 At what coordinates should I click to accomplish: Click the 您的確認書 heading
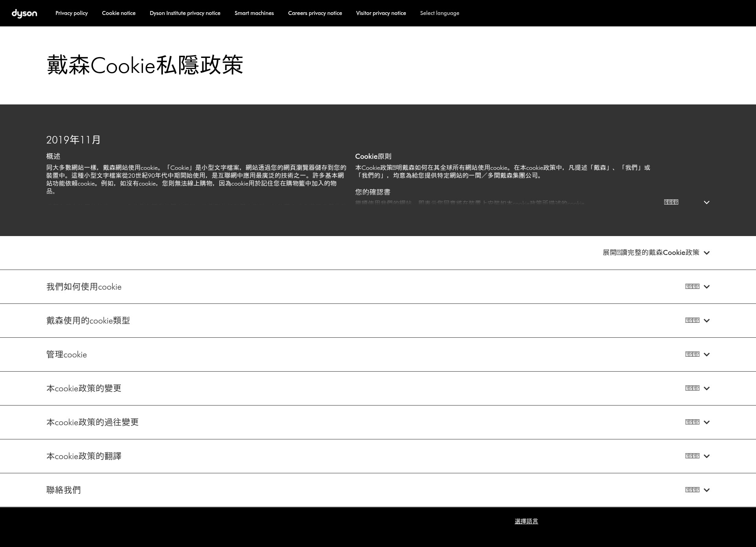pyautogui.click(x=372, y=192)
